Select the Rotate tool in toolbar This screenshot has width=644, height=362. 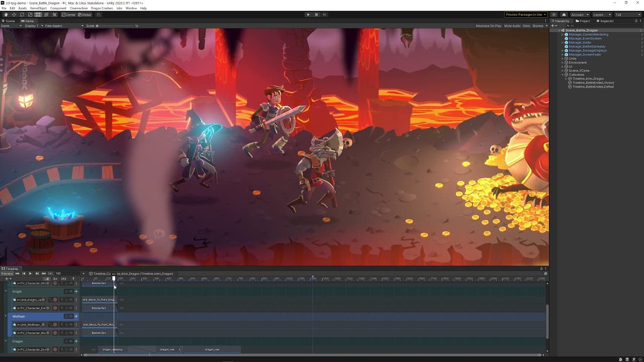(22, 15)
